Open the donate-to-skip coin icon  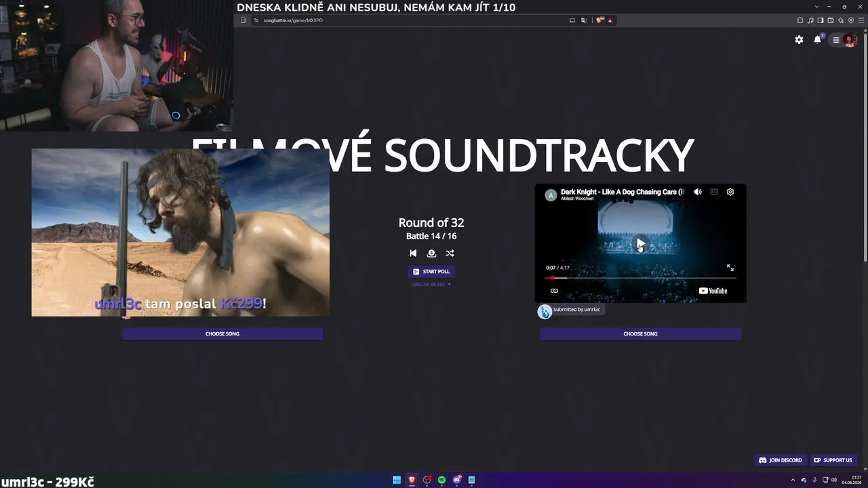431,253
